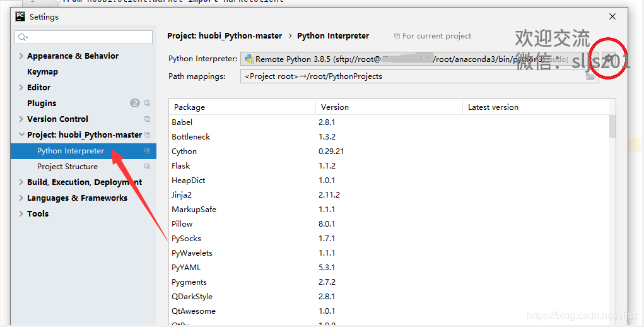644x327 pixels.
Task: Select the Cython package row
Action: point(389,151)
